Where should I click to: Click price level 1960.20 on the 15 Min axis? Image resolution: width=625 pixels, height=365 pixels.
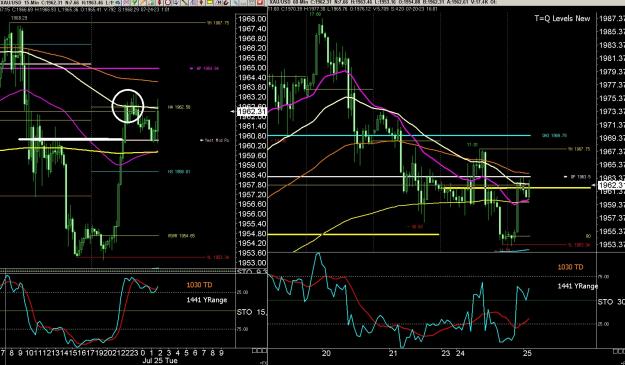[252, 145]
